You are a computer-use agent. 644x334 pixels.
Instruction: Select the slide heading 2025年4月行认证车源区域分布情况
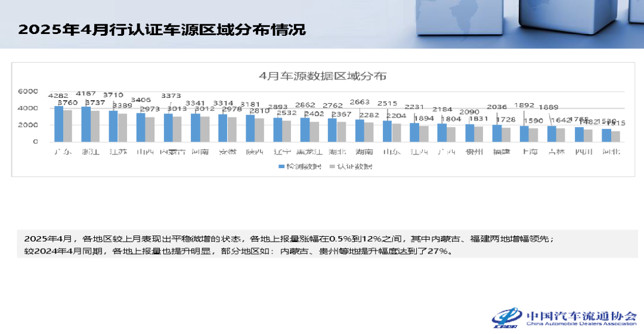pos(162,30)
